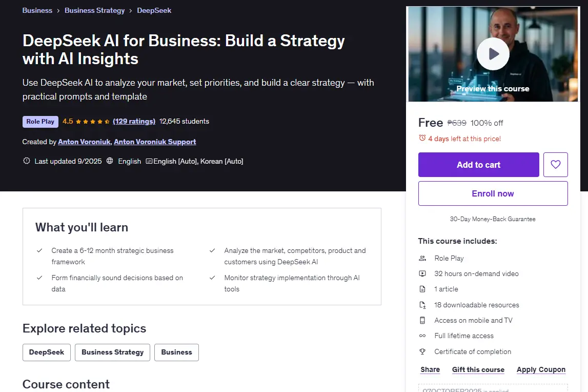Click the 4.5 rating number
This screenshot has height=392, width=588.
[68, 121]
